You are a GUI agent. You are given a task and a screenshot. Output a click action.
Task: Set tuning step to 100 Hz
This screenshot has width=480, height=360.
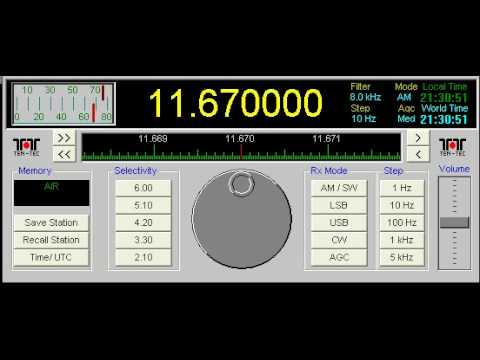pos(402,223)
